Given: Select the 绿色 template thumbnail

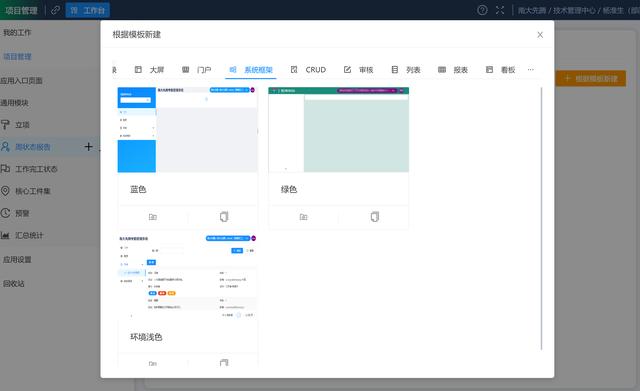Looking at the screenshot, I should point(338,129).
